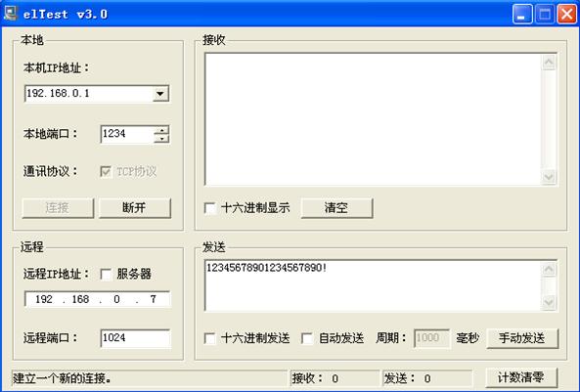This screenshot has width=580, height=392.
Task: Click the send box scroll-down arrow
Action: point(549,303)
